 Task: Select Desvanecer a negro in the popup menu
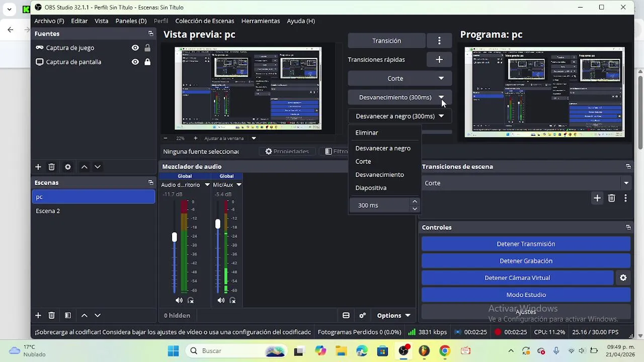[384, 148]
